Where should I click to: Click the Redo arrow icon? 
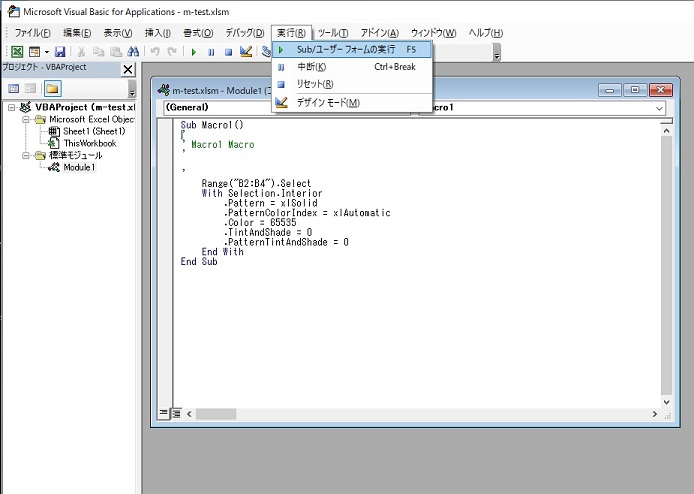pyautogui.click(x=172, y=52)
